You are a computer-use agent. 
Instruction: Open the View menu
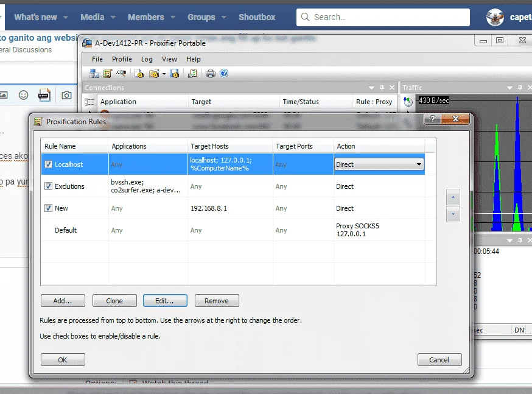click(x=169, y=59)
